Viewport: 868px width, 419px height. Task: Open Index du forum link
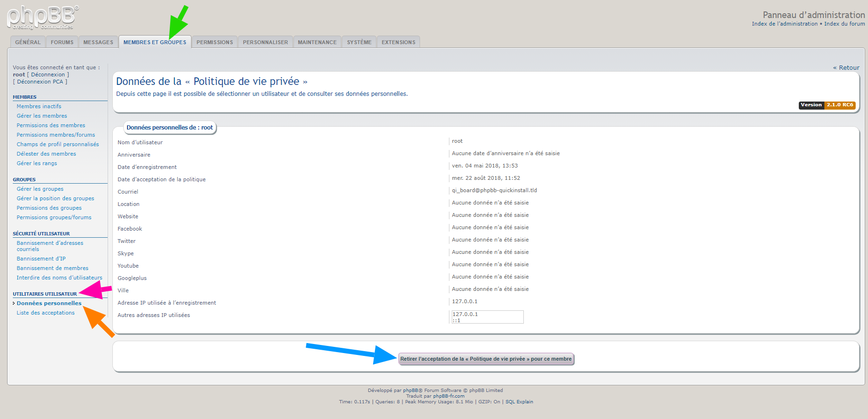pyautogui.click(x=844, y=24)
